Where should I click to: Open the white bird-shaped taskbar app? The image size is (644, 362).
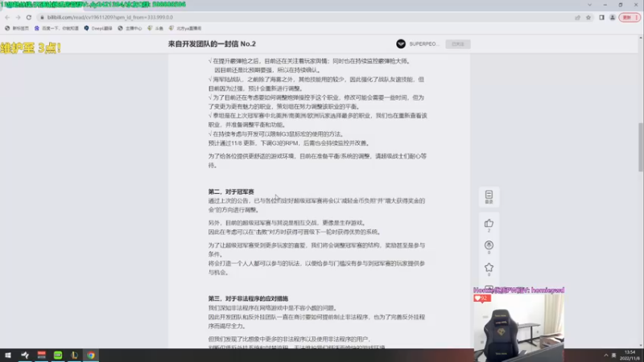tap(25, 355)
